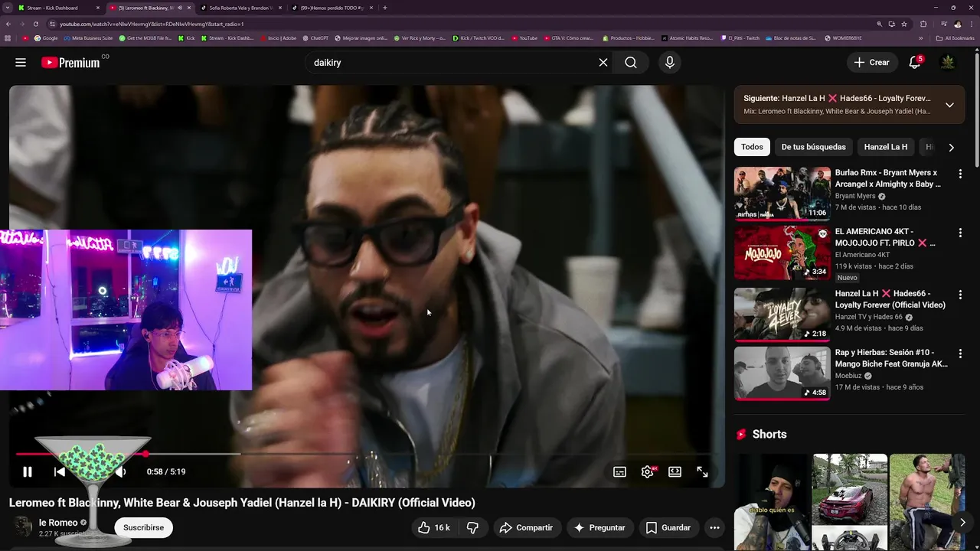
Task: Click the daikiry search input field
Action: [x=452, y=63]
